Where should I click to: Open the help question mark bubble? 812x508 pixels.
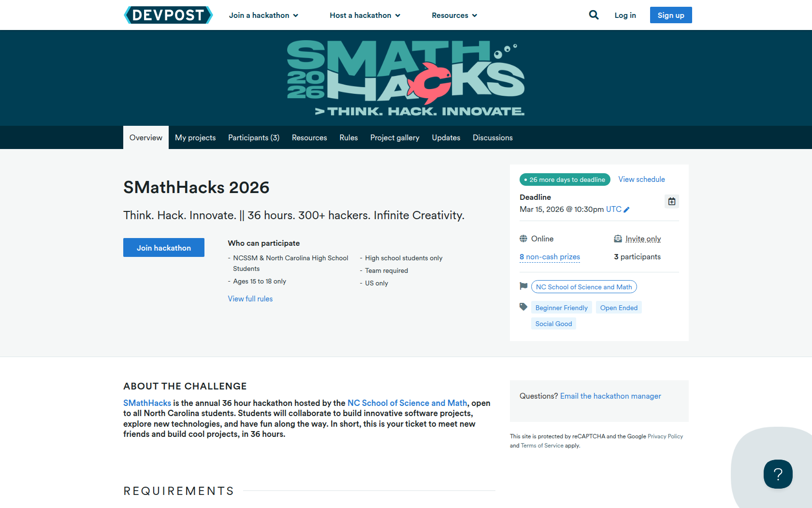pos(778,474)
